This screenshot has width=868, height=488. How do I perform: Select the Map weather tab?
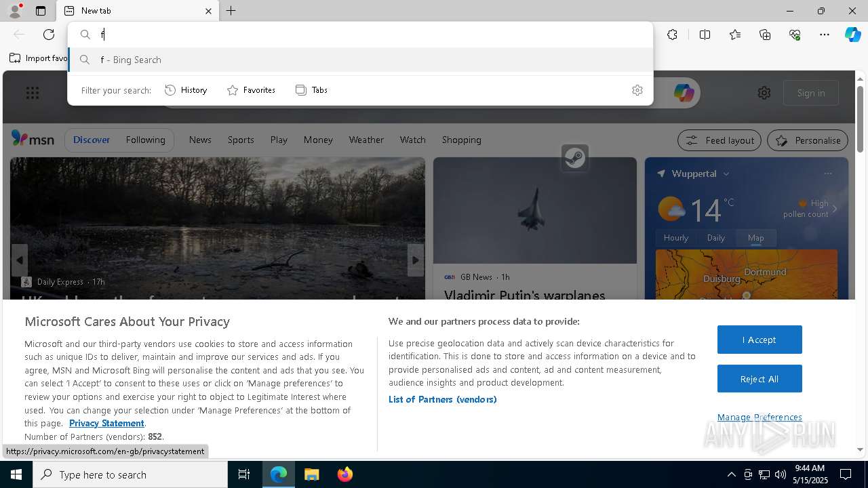pyautogui.click(x=756, y=238)
